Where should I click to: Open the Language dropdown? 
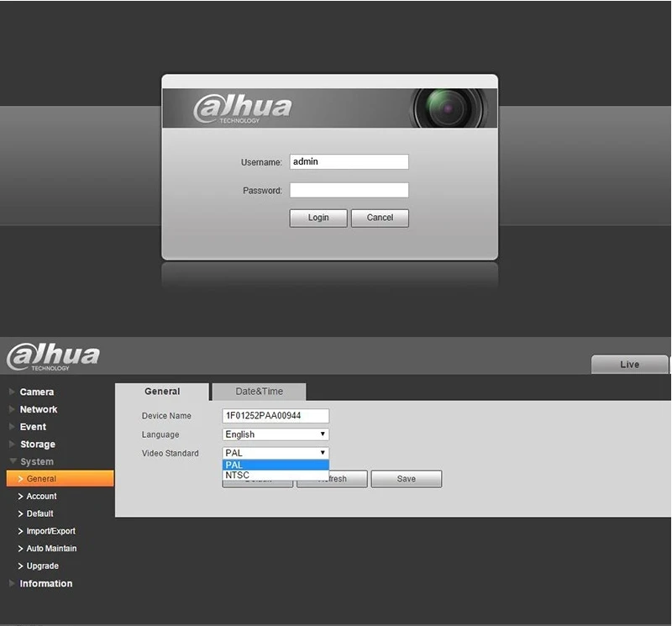(276, 434)
